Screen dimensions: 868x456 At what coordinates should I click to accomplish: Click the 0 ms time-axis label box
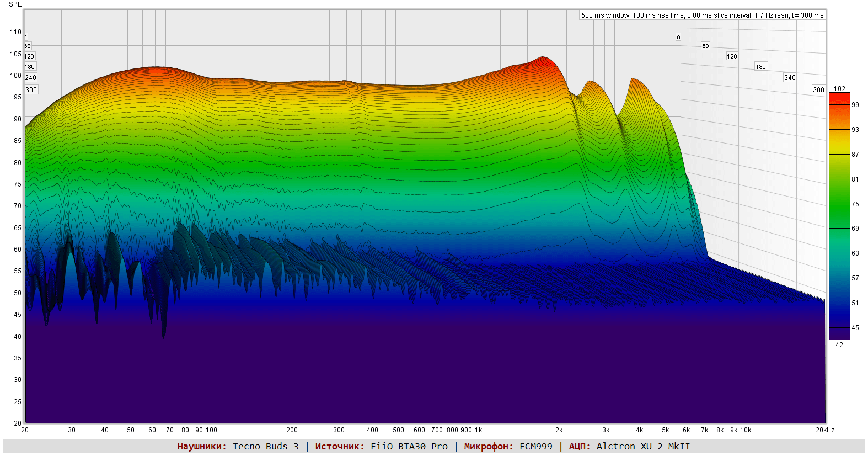pyautogui.click(x=678, y=38)
